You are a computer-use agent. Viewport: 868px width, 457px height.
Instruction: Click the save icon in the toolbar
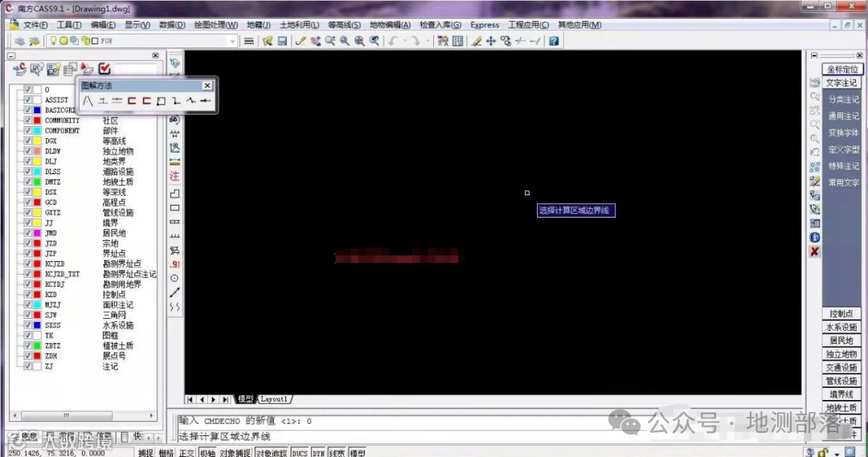[282, 41]
